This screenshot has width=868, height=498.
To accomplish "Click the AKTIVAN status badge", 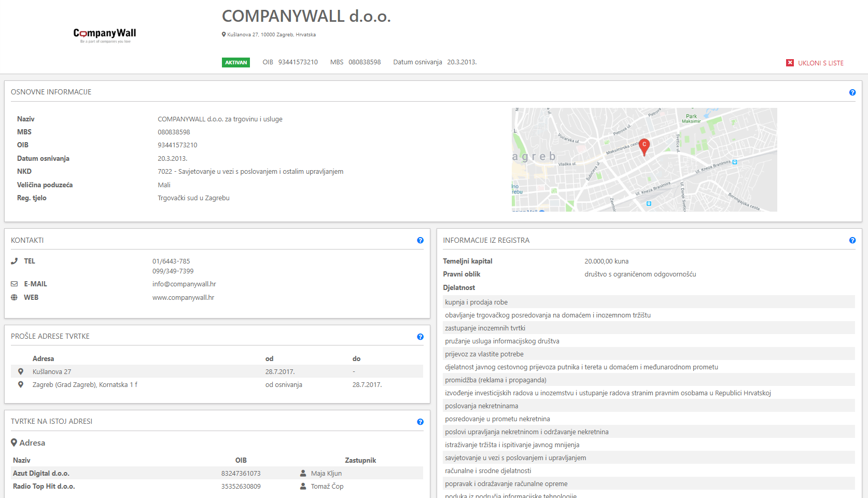I will coord(236,62).
